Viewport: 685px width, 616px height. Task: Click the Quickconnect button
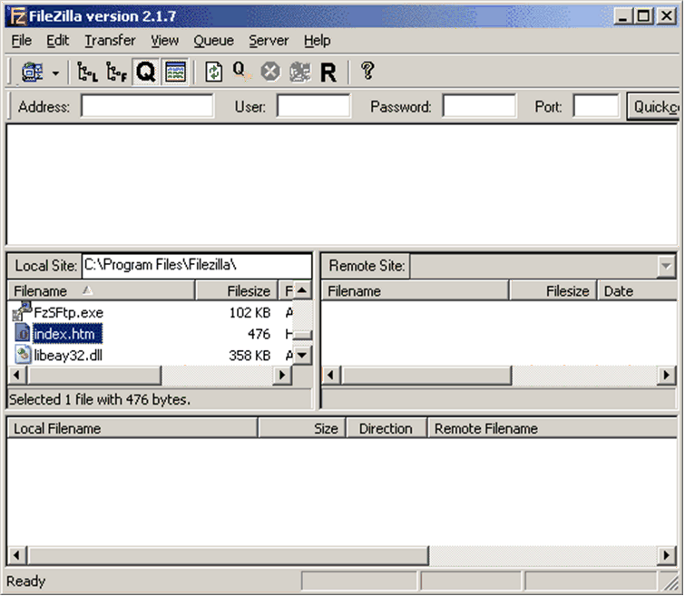point(654,107)
